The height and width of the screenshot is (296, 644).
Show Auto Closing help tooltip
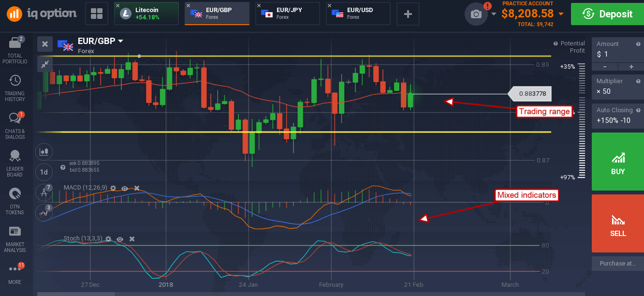tap(639, 110)
